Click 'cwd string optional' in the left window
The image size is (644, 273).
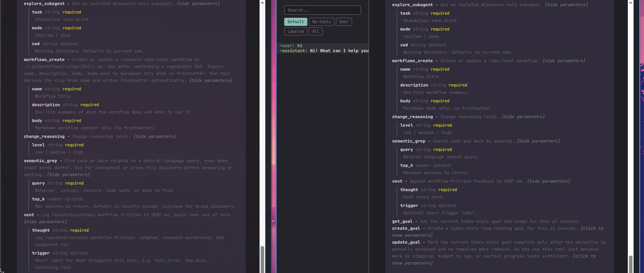(x=55, y=44)
